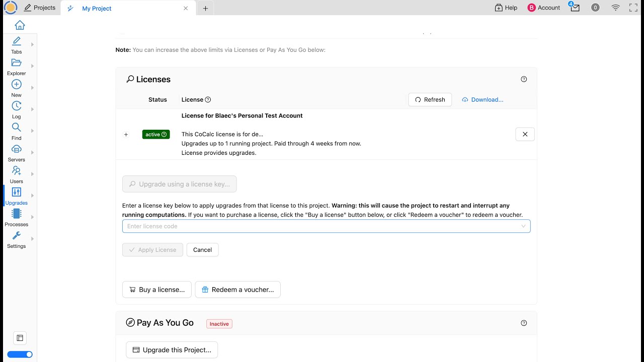The image size is (644, 362).
Task: Expand the Tabs flyout arrow
Action: click(x=32, y=45)
